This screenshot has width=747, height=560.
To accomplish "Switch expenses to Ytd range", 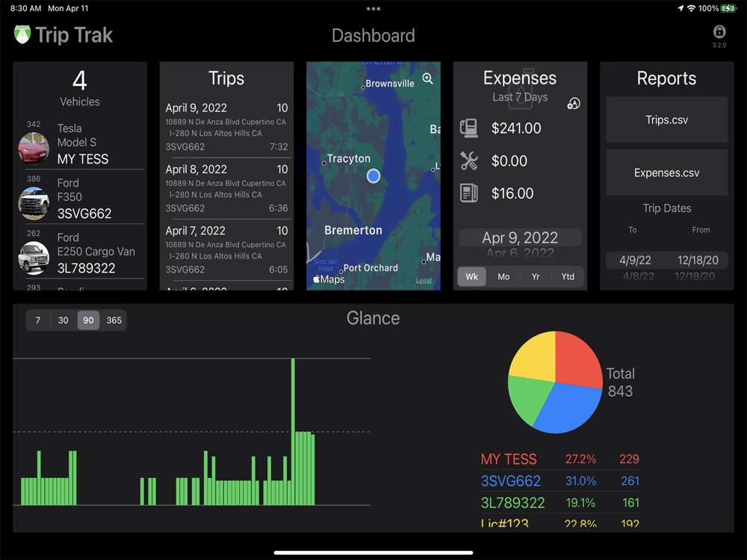I will (568, 277).
